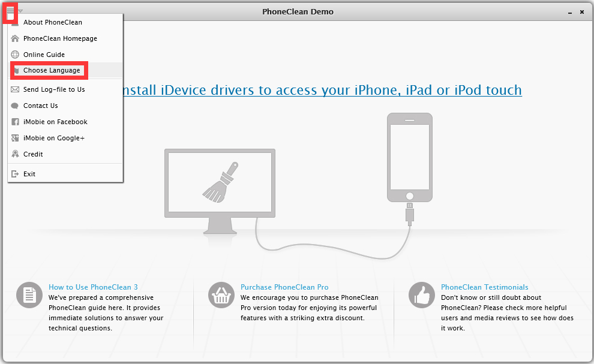Viewport: 594px width, 364px height.
Task: Open iMobie on Facebook entry
Action: coord(55,122)
